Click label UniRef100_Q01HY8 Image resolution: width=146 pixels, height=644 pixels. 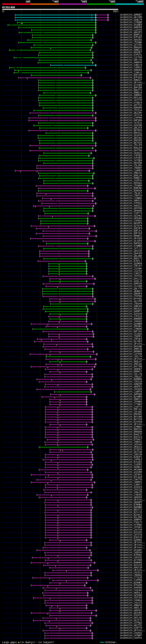point(131,135)
